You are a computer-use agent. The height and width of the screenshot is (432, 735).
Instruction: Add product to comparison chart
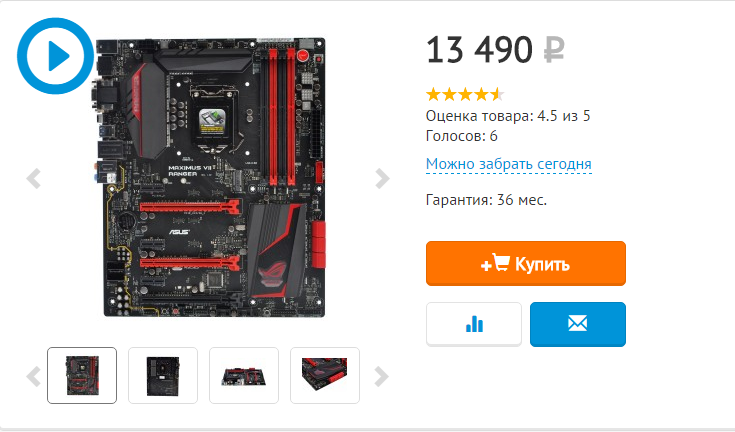click(x=474, y=324)
